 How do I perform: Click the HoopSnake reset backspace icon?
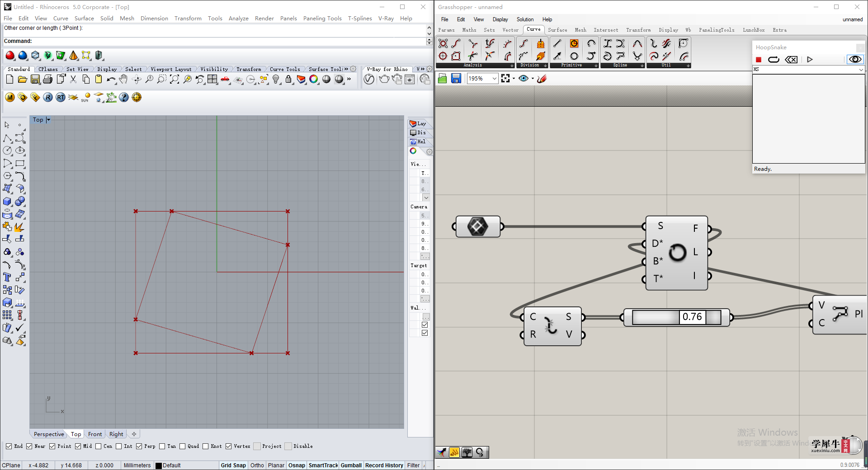click(x=791, y=60)
